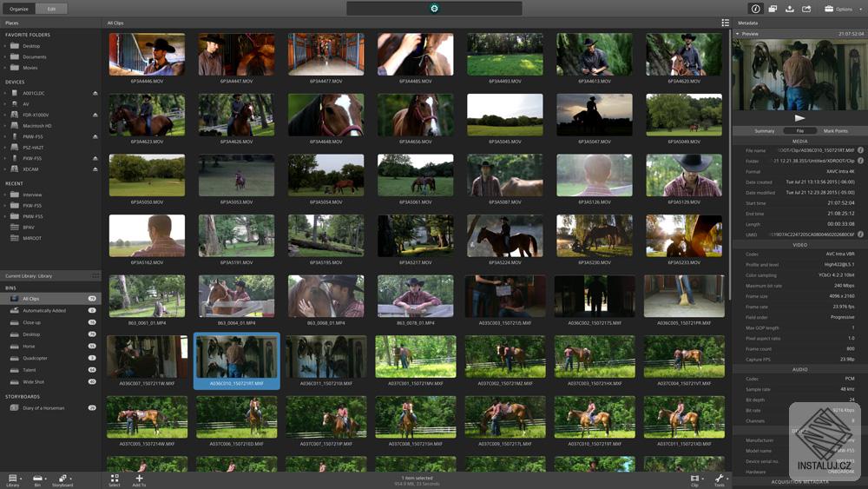Eject the A001CLDC device
The width and height of the screenshot is (868, 489).
(95, 93)
